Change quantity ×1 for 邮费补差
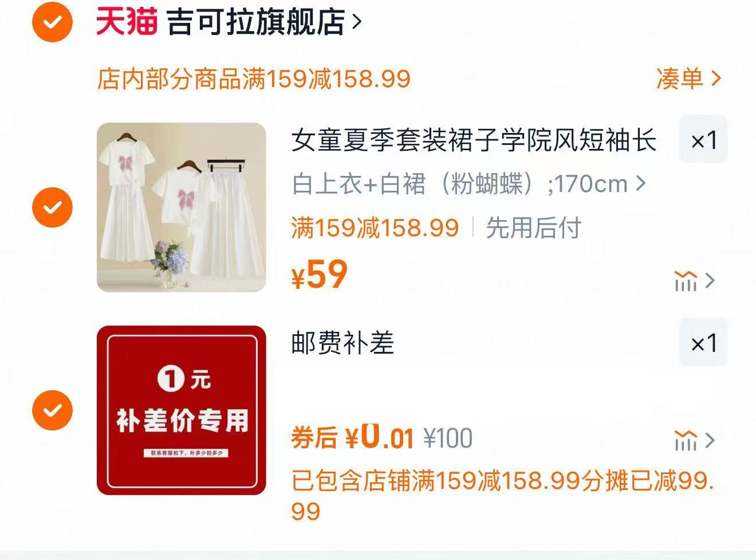This screenshot has width=756, height=560. 703,343
